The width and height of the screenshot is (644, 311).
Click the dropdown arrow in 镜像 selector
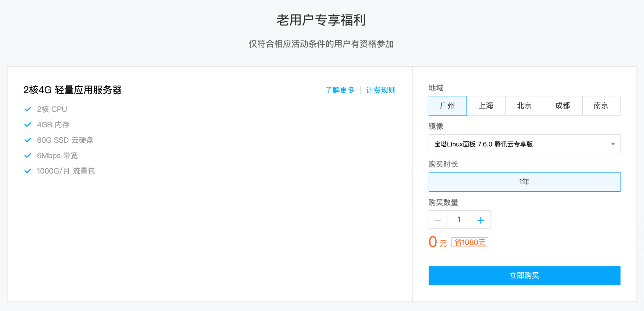click(x=613, y=144)
